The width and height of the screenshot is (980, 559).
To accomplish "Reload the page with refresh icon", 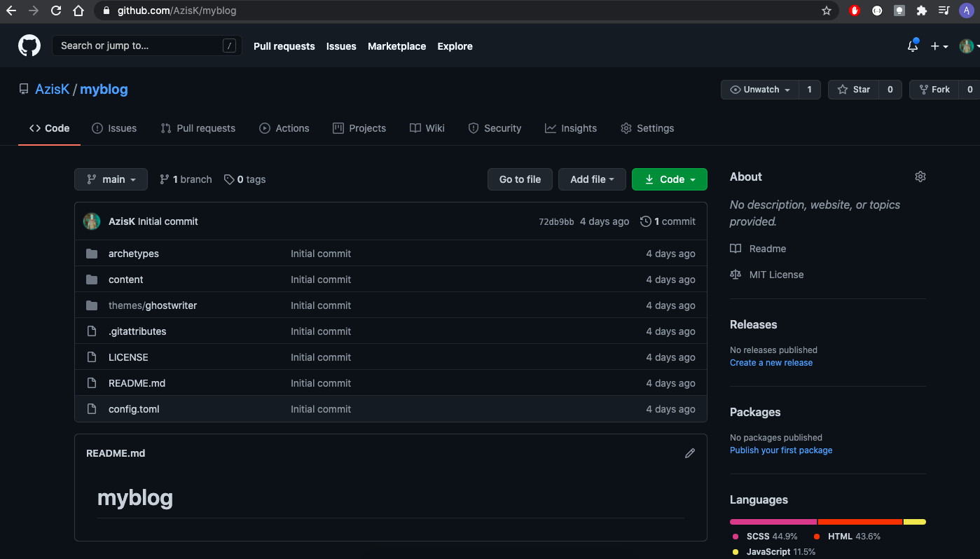I will (x=56, y=11).
